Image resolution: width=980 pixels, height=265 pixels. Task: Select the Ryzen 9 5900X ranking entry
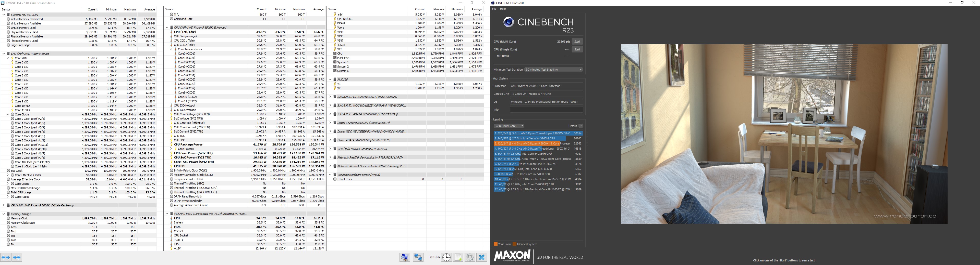538,143
